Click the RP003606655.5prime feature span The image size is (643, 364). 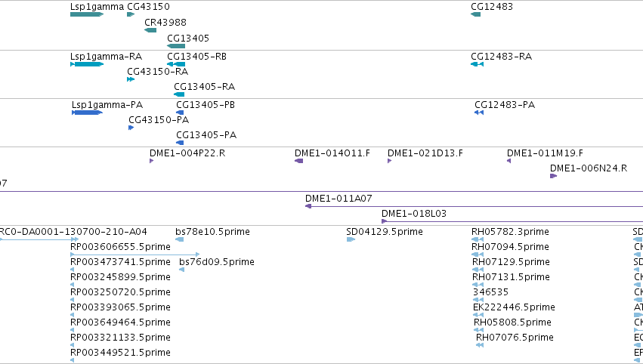click(x=135, y=254)
